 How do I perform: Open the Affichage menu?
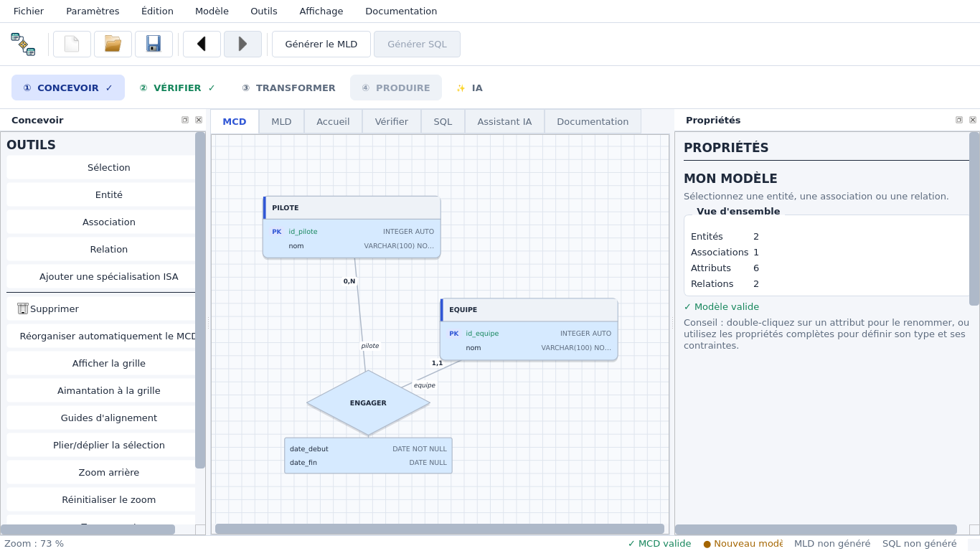321,11
